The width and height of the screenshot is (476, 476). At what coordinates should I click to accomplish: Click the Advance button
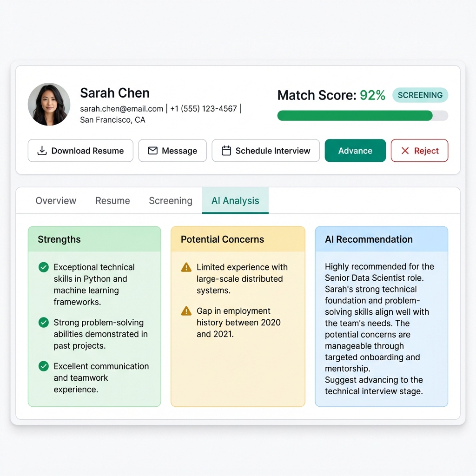[x=355, y=151]
